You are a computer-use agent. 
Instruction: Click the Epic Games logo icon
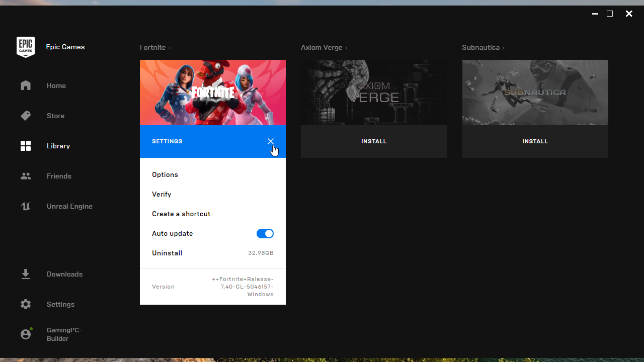pyautogui.click(x=26, y=47)
